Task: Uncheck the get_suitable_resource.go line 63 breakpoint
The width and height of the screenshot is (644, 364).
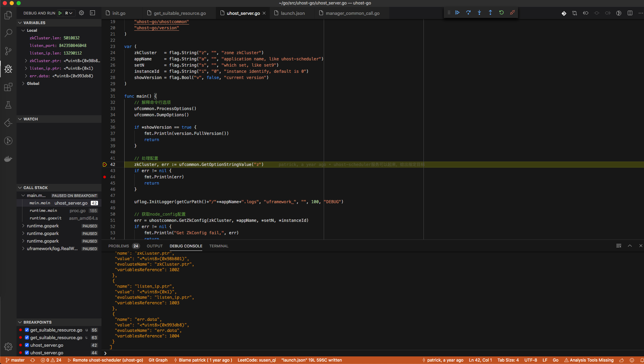Action: click(x=27, y=337)
